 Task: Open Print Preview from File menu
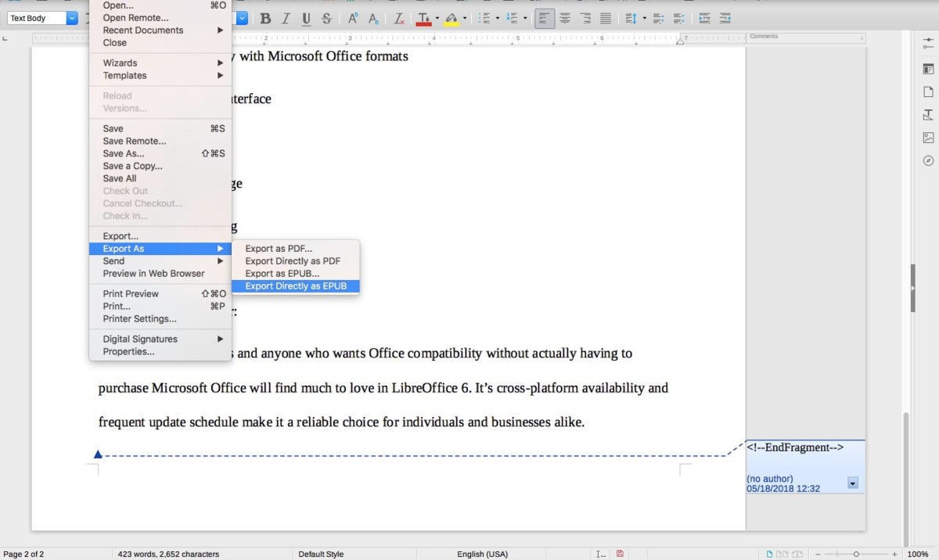(160, 294)
